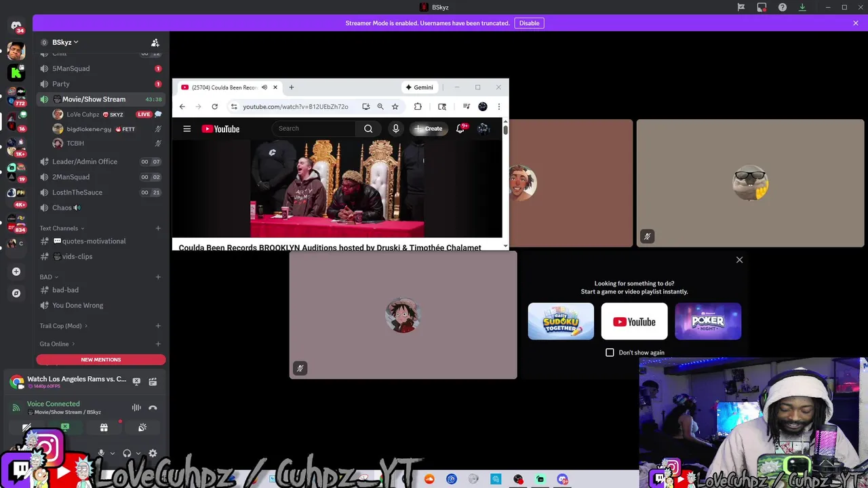Jump to NEW MENTIONS

point(101,359)
